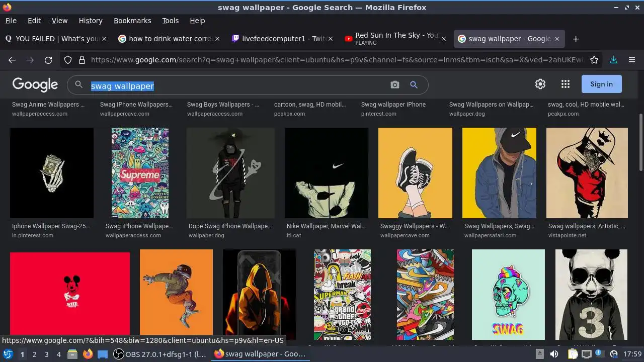
Task: Click the Google logo
Action: click(x=35, y=84)
